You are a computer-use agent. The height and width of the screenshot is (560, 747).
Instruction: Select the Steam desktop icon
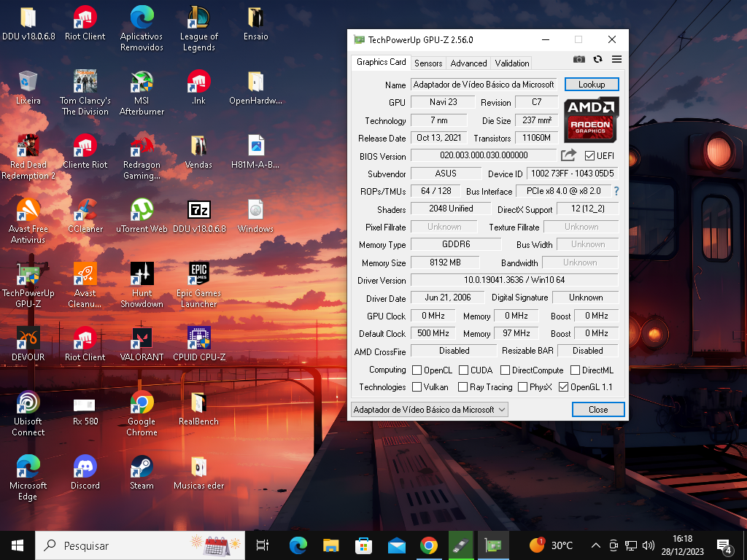click(x=142, y=472)
